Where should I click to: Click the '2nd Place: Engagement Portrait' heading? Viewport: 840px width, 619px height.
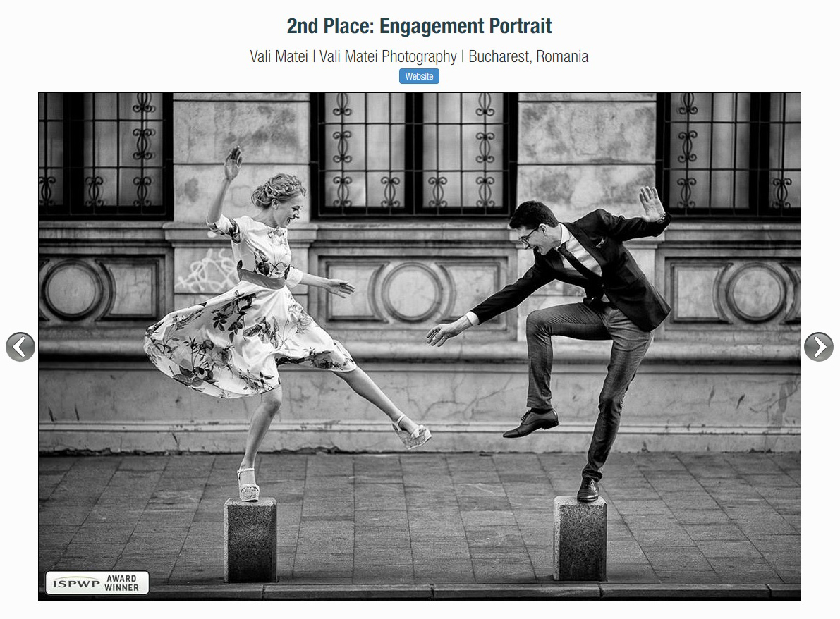pyautogui.click(x=419, y=27)
